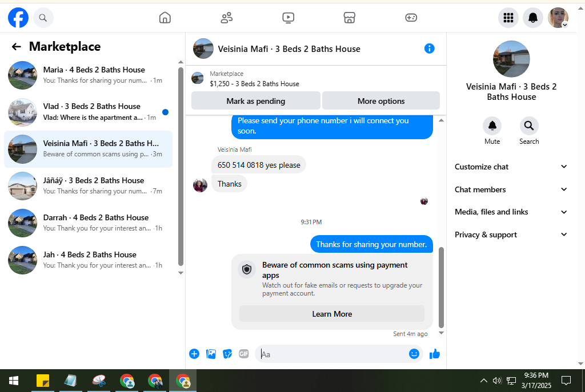Click taskbar clock showing 9:36 PM
This screenshot has height=392, width=585.
[536, 381]
